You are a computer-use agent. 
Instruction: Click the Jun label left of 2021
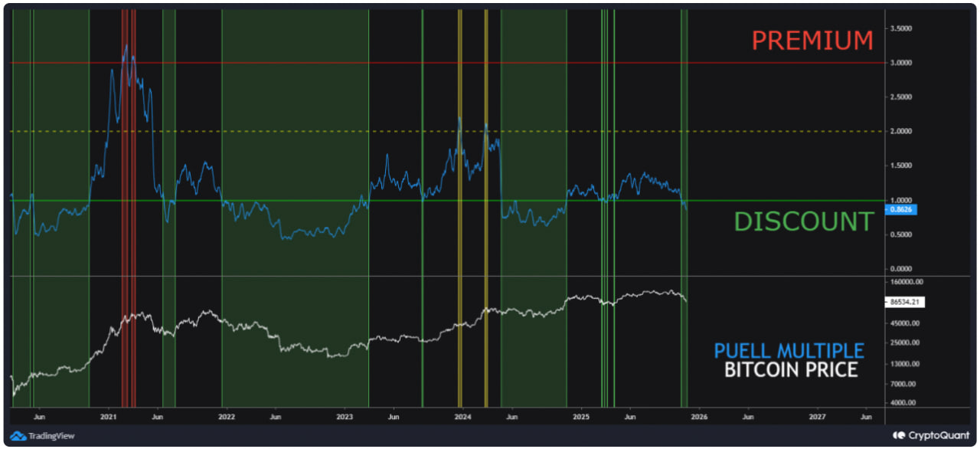click(x=40, y=416)
